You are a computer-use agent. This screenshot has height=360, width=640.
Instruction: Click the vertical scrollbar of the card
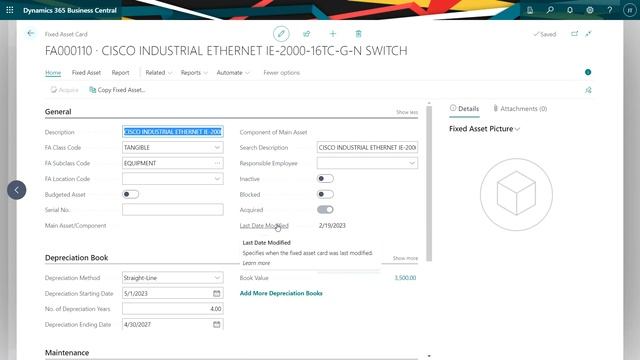429,184
